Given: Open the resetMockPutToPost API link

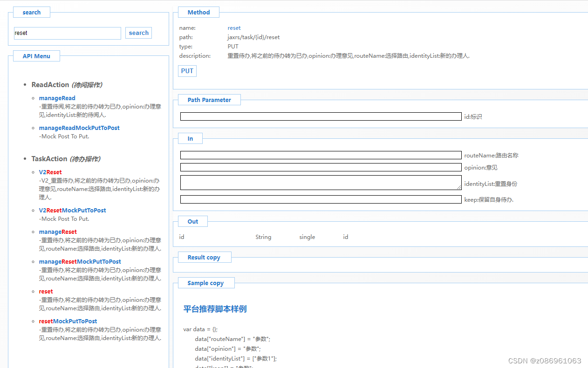Looking at the screenshot, I should [68, 321].
